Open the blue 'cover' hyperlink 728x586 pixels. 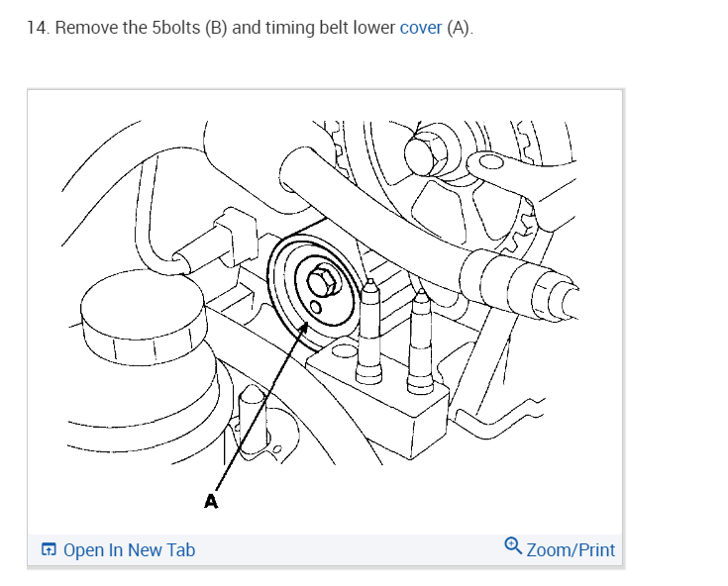(421, 28)
